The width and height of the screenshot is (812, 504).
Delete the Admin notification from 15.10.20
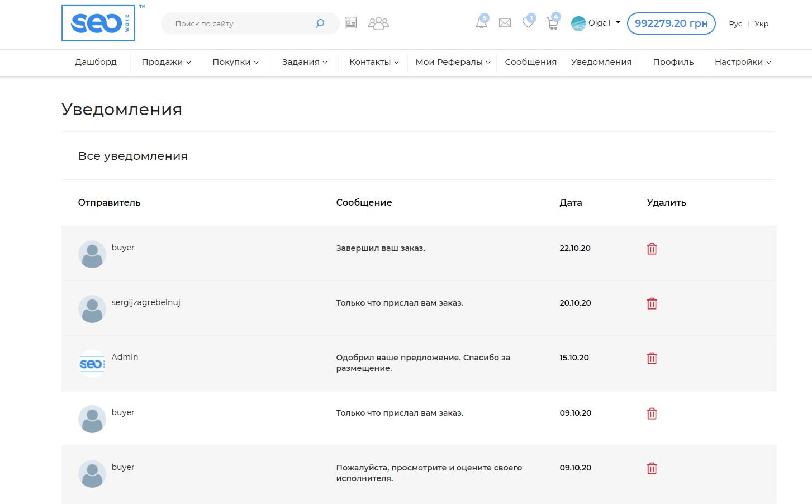pyautogui.click(x=652, y=358)
